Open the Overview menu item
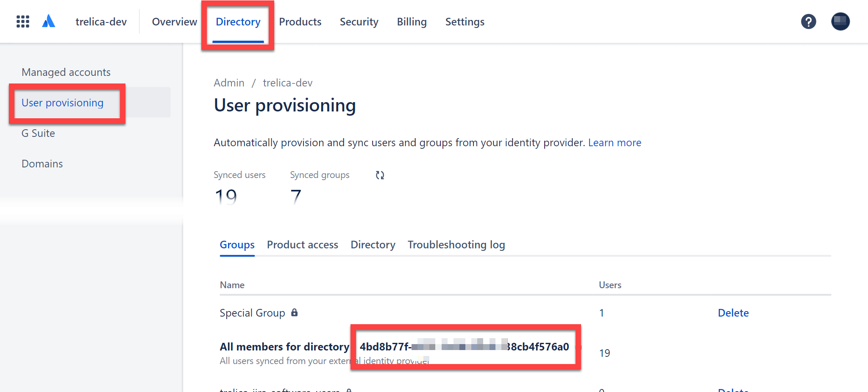This screenshot has height=392, width=868. click(174, 22)
